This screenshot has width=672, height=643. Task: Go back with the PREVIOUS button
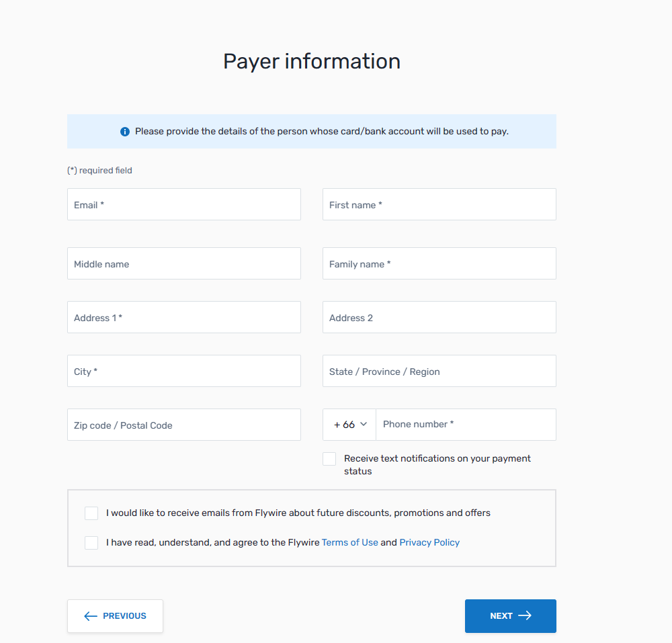click(x=115, y=616)
